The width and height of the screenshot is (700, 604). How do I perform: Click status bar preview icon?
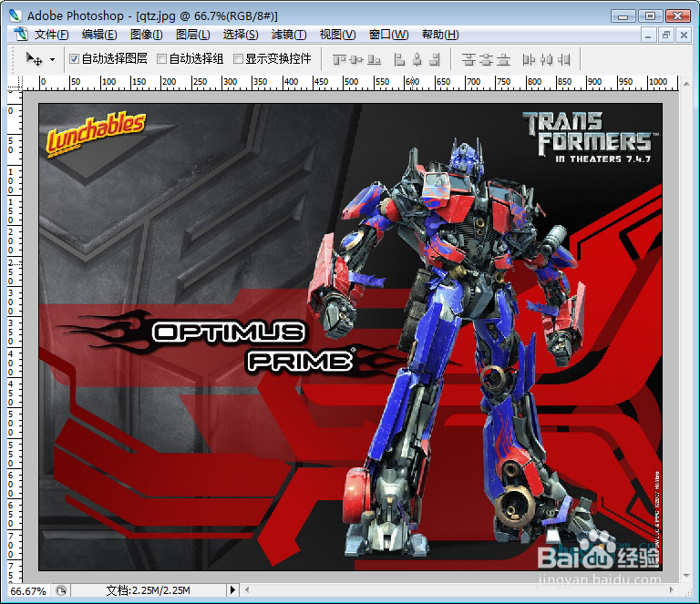pos(61,590)
